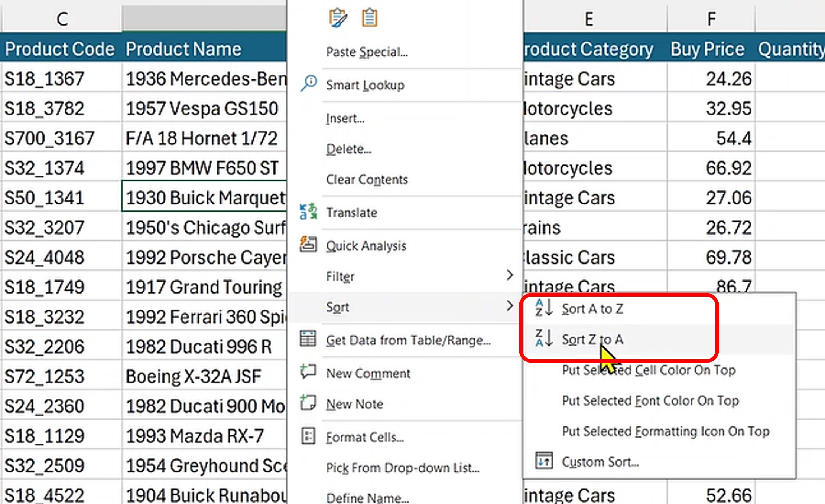Choose Sort Z to A
825x504 pixels.
click(x=592, y=339)
